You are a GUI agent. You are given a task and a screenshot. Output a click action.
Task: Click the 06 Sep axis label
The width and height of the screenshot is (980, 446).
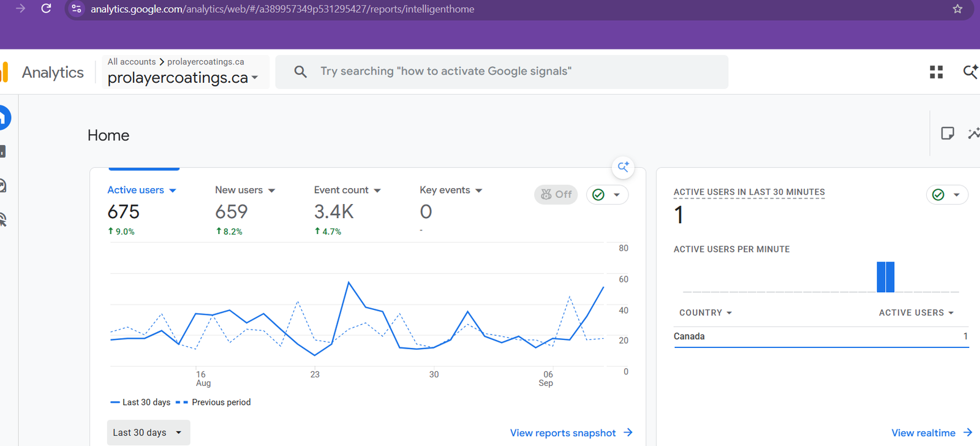point(546,379)
